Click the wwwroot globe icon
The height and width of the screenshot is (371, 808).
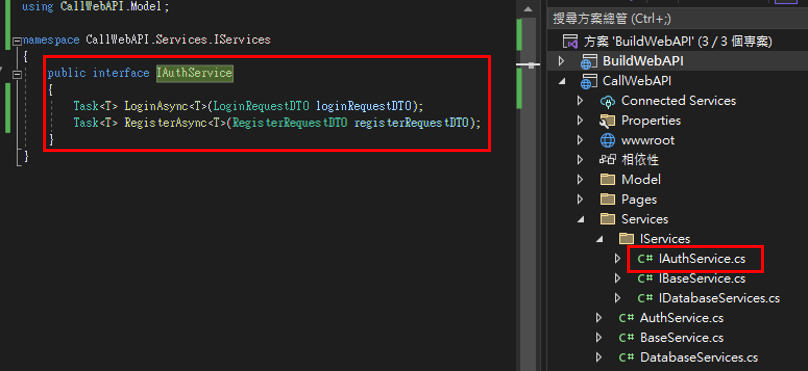[608, 140]
